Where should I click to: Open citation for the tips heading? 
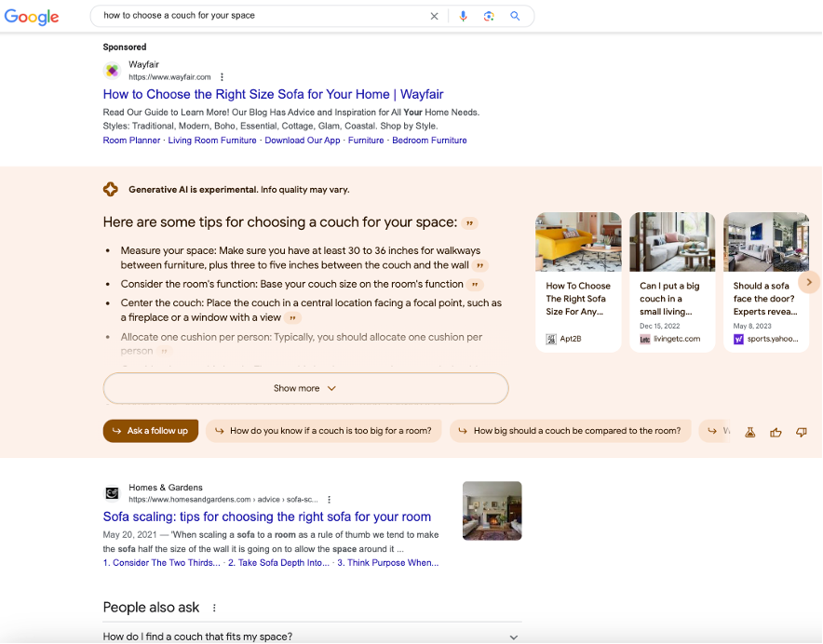(x=470, y=223)
